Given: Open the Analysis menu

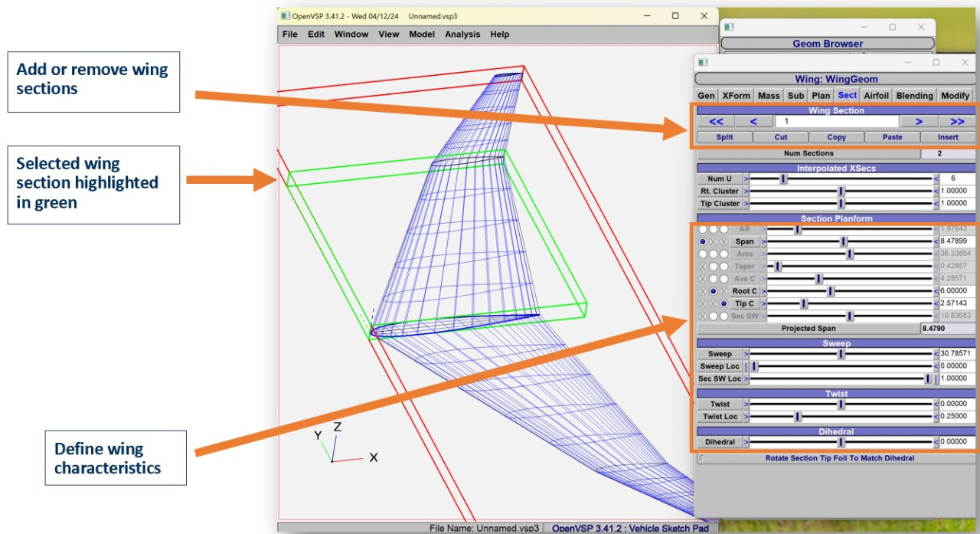Looking at the screenshot, I should tap(462, 34).
